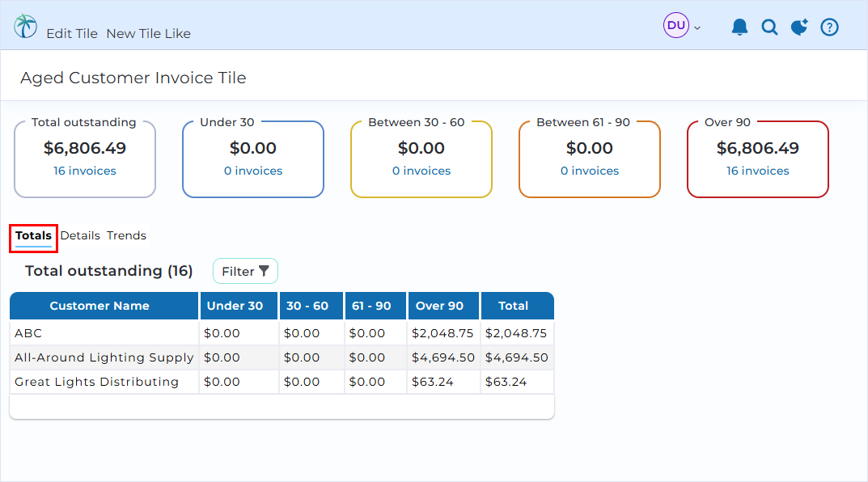Switch to the Trends tab

(126, 235)
